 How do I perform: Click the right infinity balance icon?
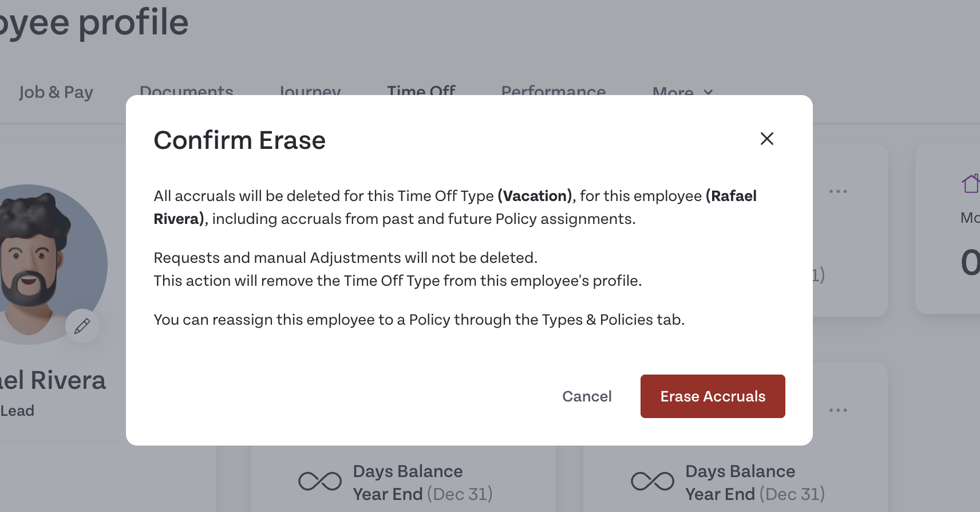pos(653,481)
